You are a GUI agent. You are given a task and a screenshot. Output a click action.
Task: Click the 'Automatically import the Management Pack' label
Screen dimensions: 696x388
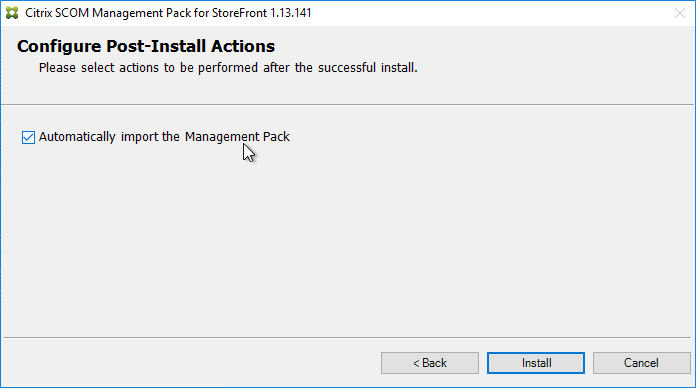point(164,137)
